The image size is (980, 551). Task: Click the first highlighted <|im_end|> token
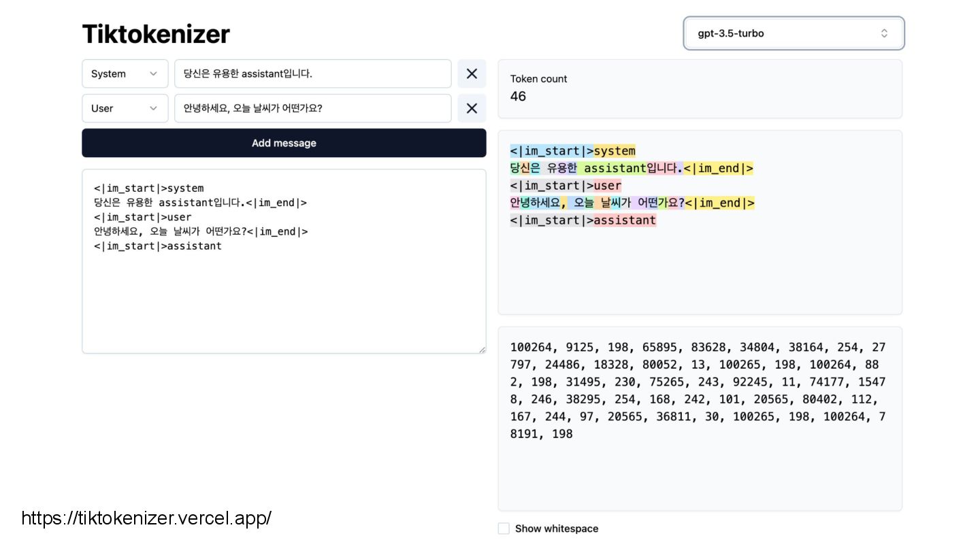[719, 168]
